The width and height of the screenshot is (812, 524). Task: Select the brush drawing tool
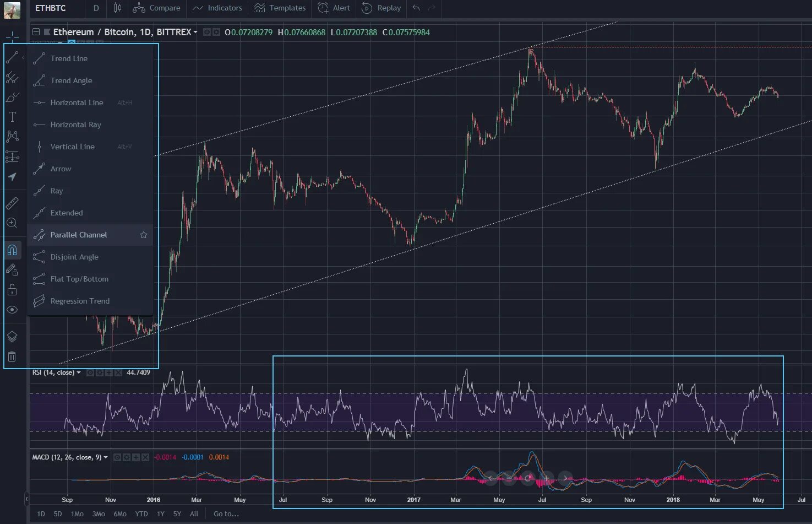point(12,98)
